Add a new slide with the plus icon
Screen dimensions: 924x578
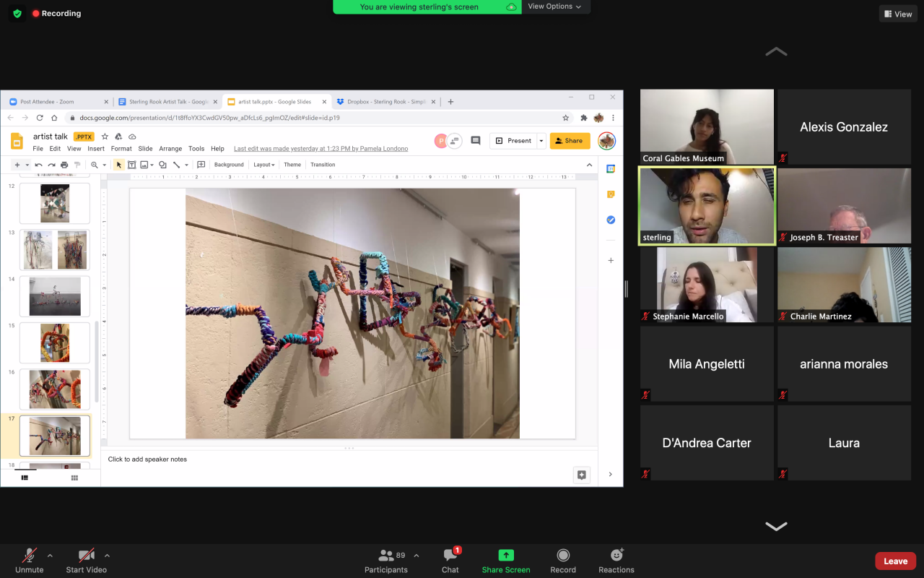[17, 165]
